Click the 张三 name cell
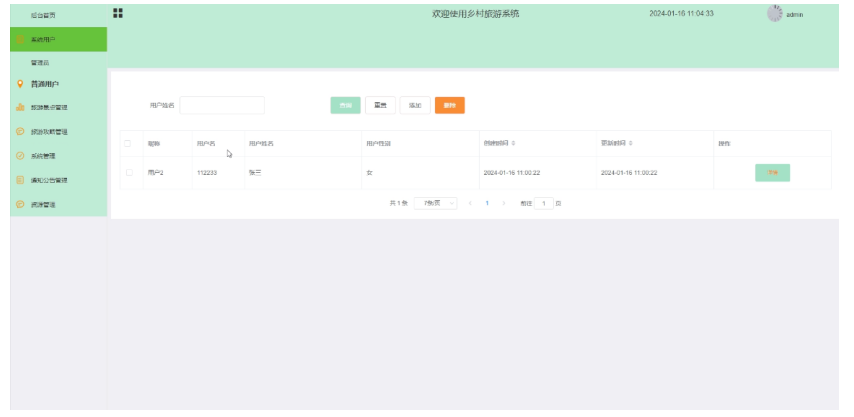The height and width of the screenshot is (417, 854). click(x=303, y=173)
